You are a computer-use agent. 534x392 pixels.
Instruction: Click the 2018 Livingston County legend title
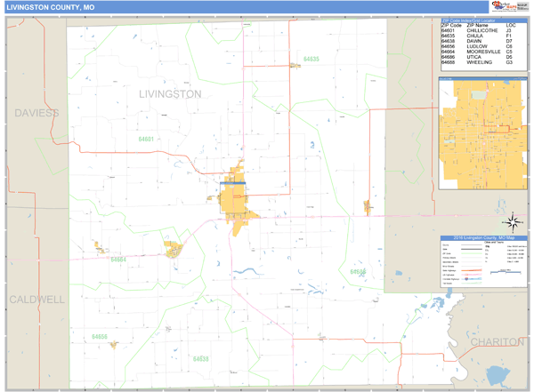[483, 238]
